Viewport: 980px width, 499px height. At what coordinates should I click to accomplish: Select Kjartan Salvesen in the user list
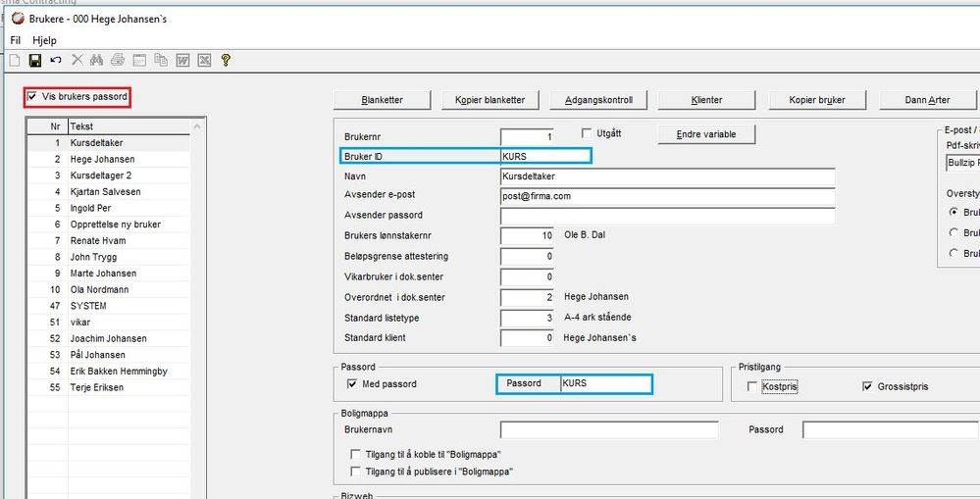tap(108, 192)
